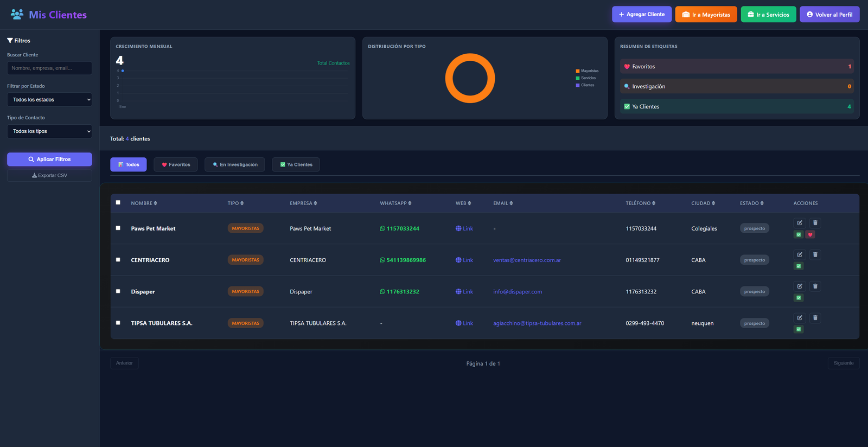The height and width of the screenshot is (447, 868).
Task: Click the edit icon for TIPSA TUBULARES S.A.
Action: pos(799,318)
